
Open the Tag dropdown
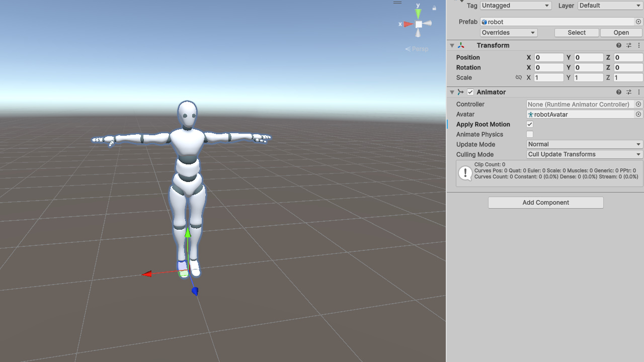515,6
